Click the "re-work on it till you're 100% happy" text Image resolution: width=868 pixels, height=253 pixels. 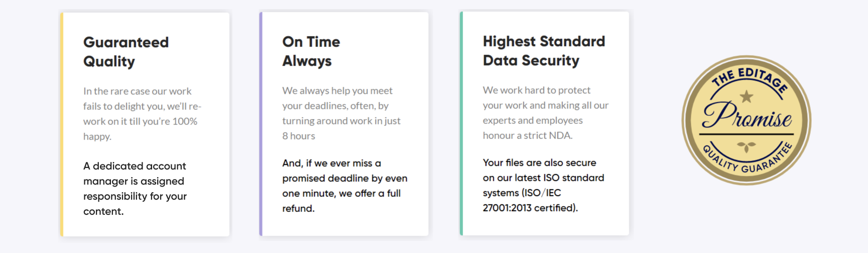[142, 121]
